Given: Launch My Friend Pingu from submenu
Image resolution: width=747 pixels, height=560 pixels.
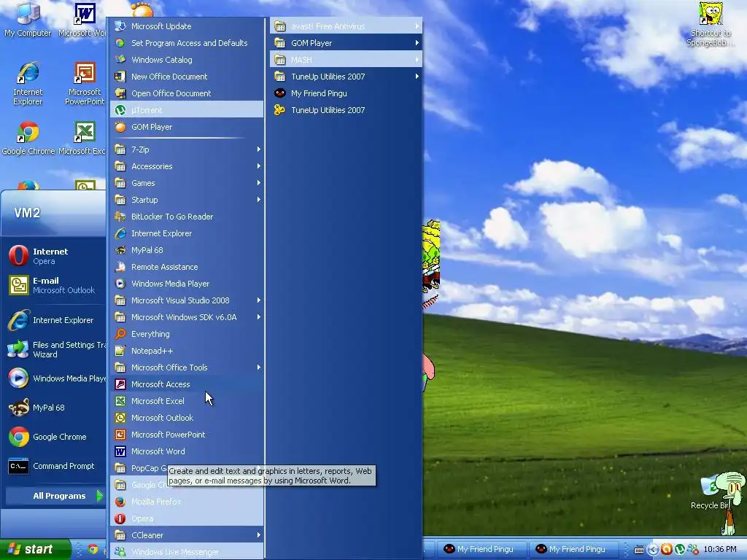Looking at the screenshot, I should [x=346, y=93].
